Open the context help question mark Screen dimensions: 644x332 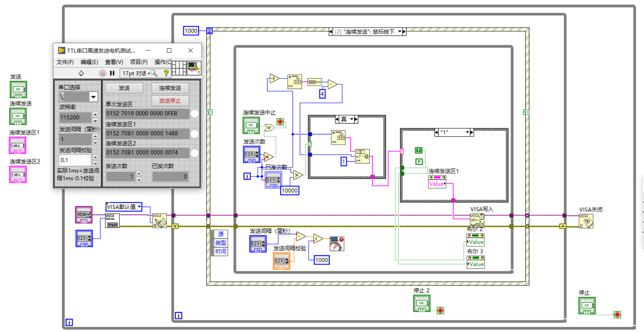(x=166, y=73)
